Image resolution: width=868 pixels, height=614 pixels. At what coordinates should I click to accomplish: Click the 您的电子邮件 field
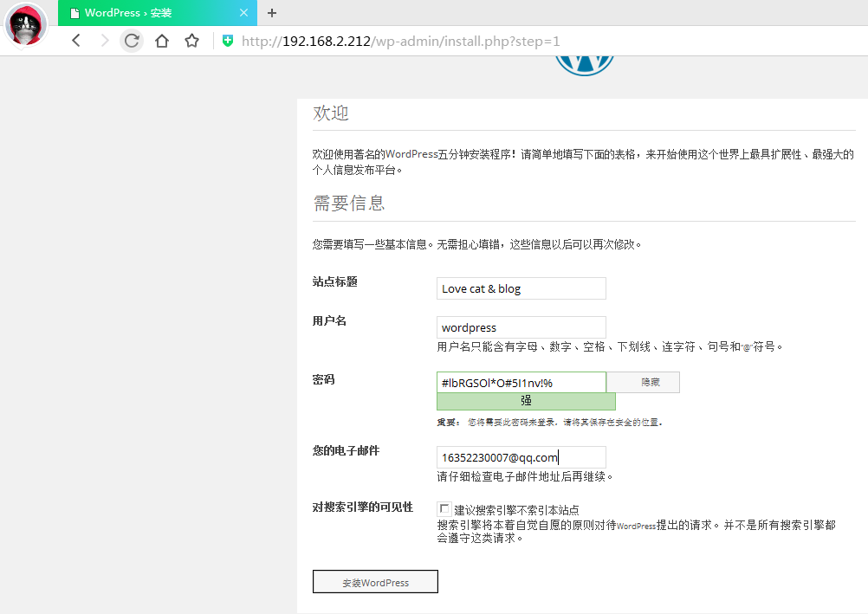[521, 457]
